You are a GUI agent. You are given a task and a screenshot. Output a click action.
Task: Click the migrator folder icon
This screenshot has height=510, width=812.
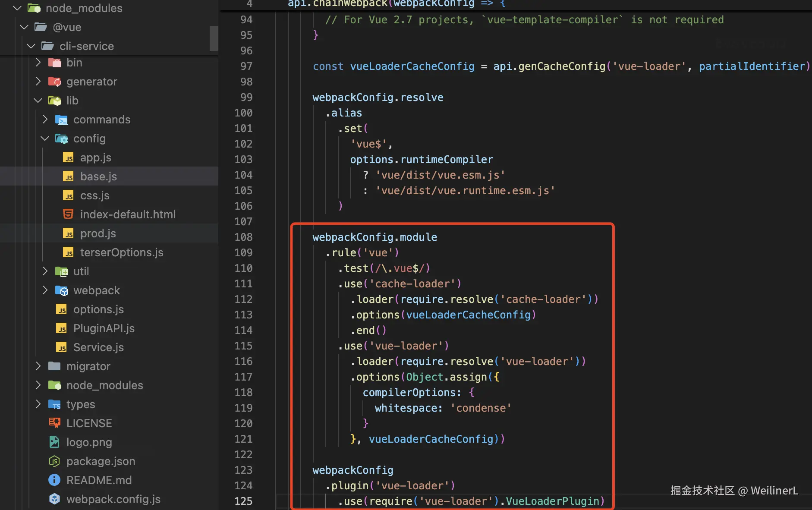(x=54, y=366)
